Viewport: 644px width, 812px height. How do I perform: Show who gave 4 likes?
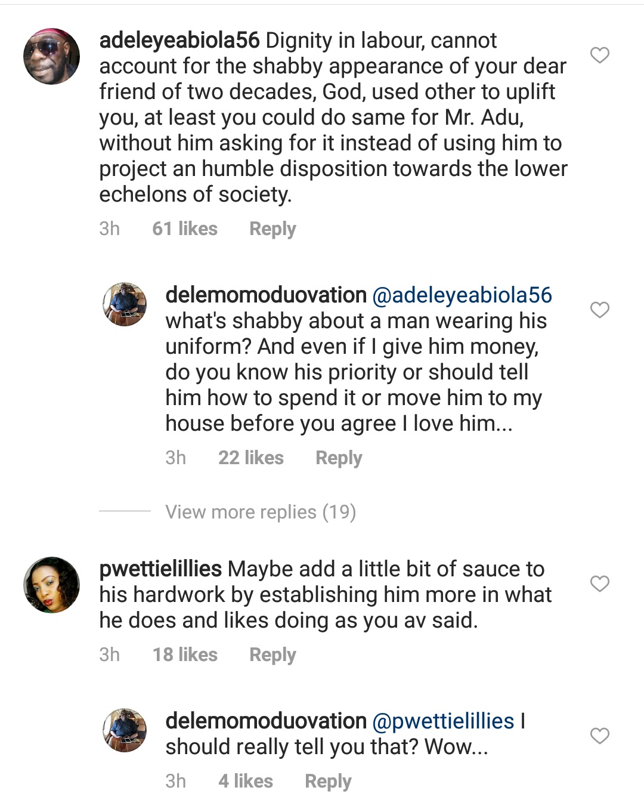[x=246, y=782]
